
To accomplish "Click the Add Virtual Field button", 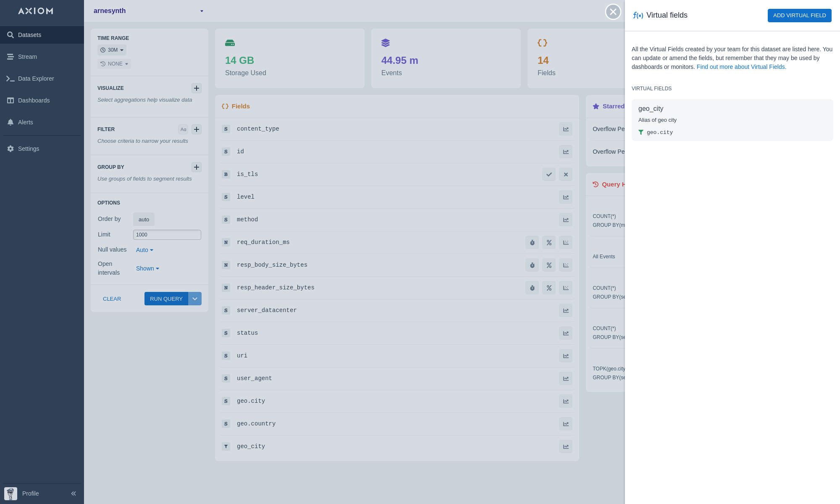I will coord(799,16).
